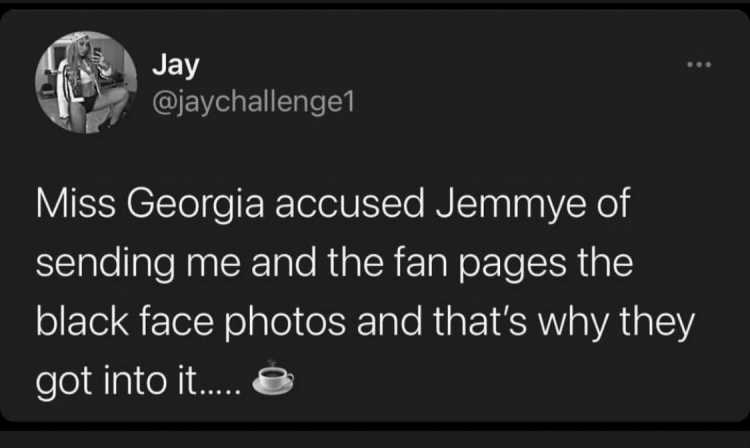Select the word "accused" in the tweet
Image resolution: width=750 pixels, height=448 pixels.
[x=349, y=205]
